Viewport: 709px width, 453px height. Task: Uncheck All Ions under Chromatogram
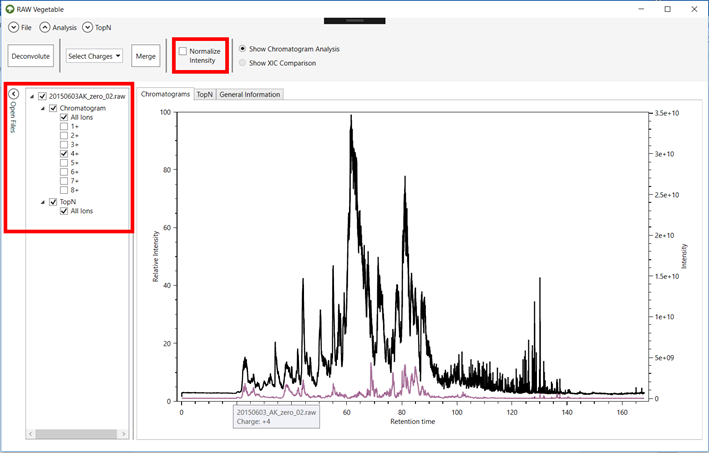click(64, 117)
